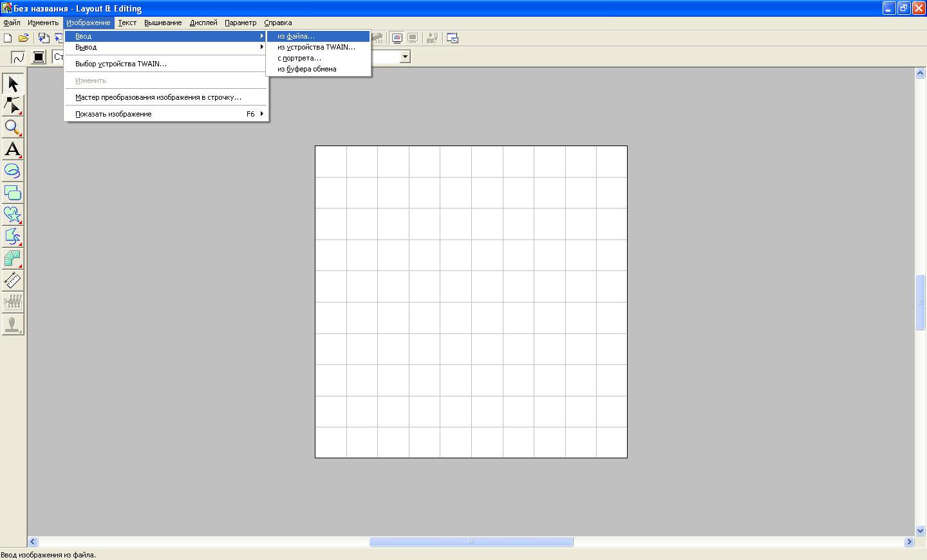This screenshot has height=560, width=927.
Task: Select the arrow pointer tool
Action: [13, 84]
